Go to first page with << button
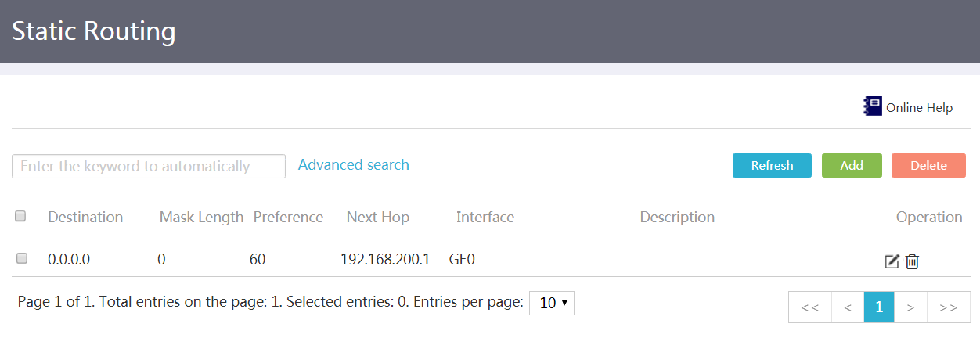Viewport: 980px width, 338px height. [810, 307]
